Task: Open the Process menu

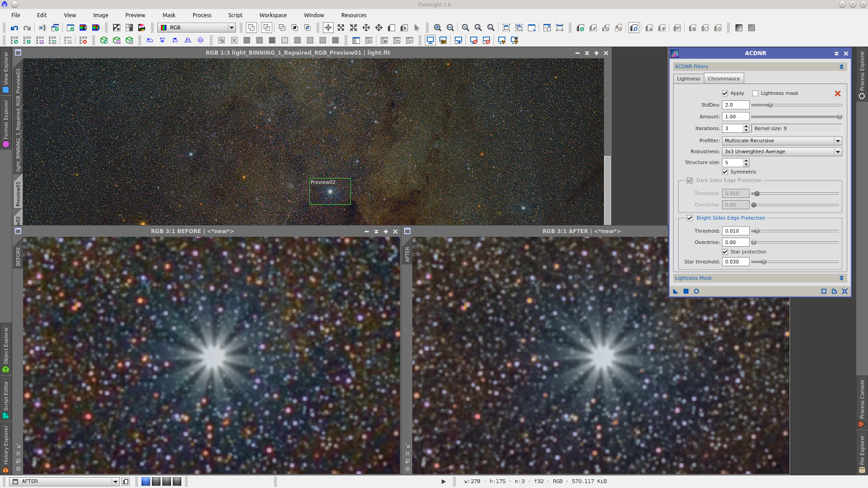Action: (202, 15)
